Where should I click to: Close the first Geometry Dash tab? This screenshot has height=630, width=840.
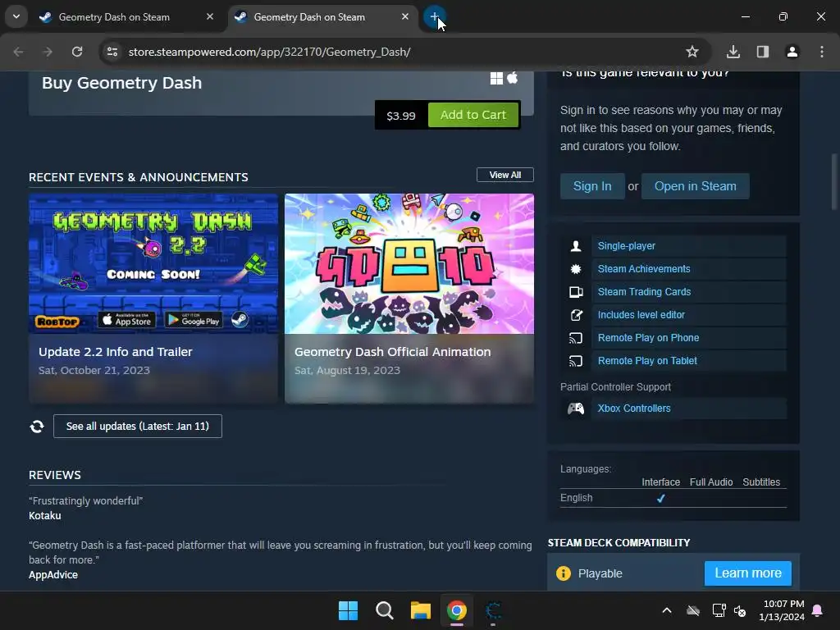[x=210, y=16]
